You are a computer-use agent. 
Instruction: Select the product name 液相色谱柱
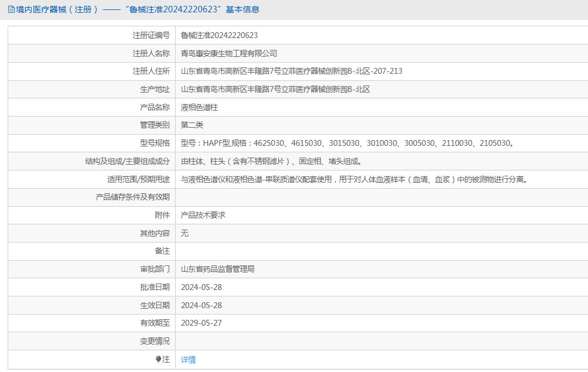coord(199,108)
